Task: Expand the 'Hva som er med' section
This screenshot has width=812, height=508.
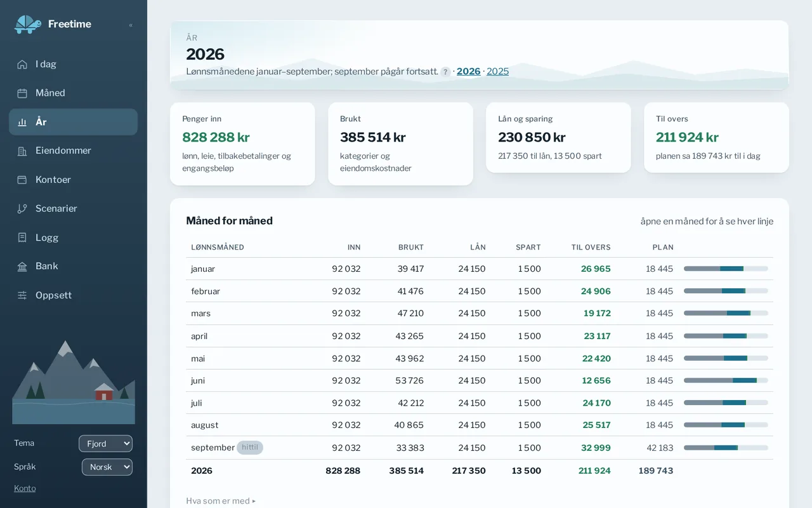Action: pyautogui.click(x=221, y=501)
